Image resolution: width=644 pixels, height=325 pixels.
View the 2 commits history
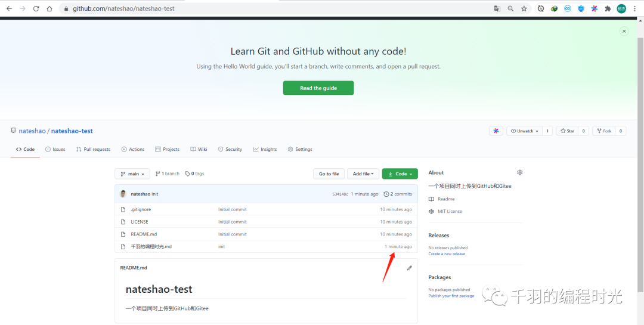coord(398,194)
